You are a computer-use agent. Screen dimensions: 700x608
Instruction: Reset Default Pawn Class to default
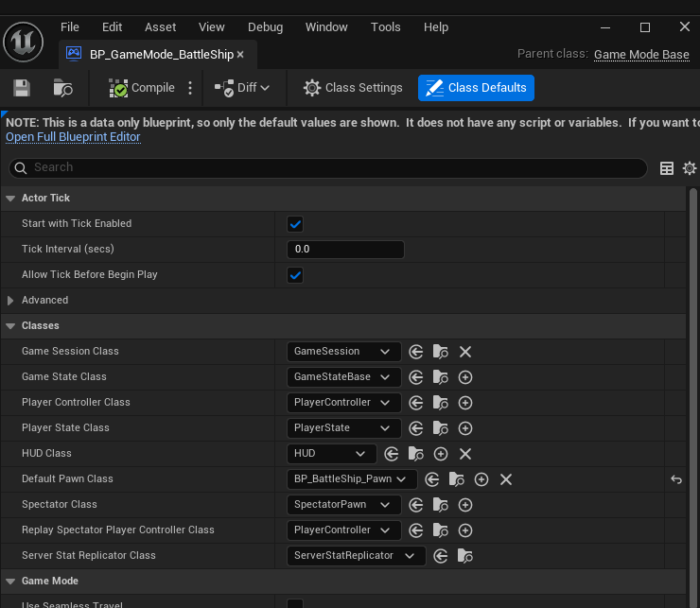[676, 479]
